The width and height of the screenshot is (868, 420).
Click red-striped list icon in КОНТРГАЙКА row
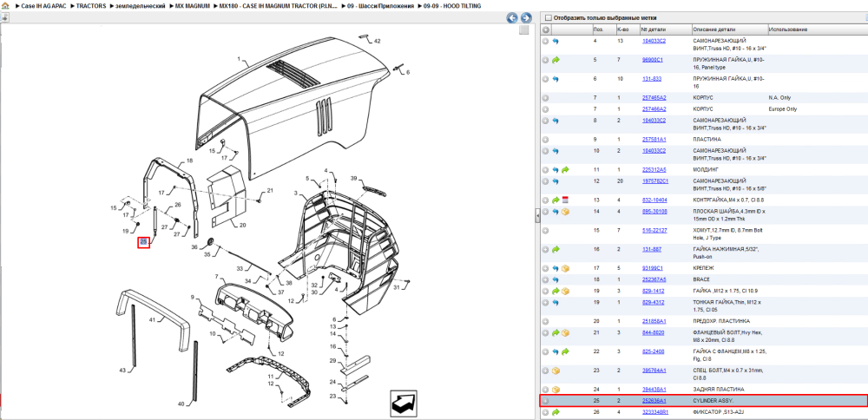click(x=565, y=200)
